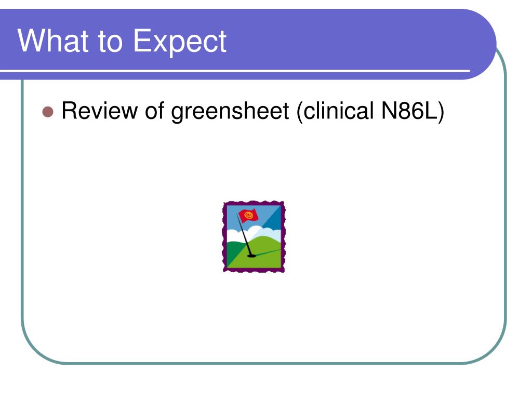Screen dimensions: 532x399
Task: Select the brown bullet point dot
Action: pyautogui.click(x=48, y=112)
